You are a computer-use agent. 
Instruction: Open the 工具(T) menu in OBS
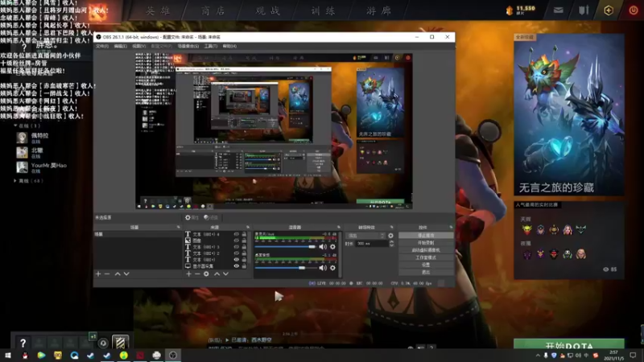point(211,47)
